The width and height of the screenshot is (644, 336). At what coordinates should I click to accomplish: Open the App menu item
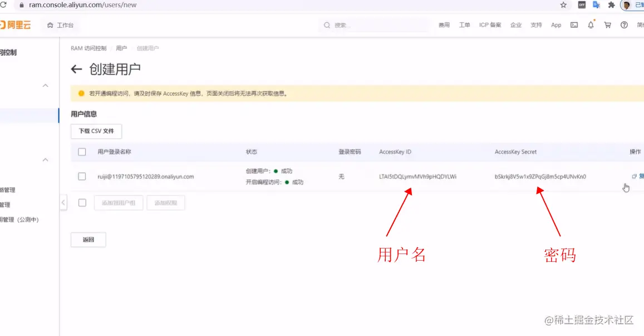[556, 25]
